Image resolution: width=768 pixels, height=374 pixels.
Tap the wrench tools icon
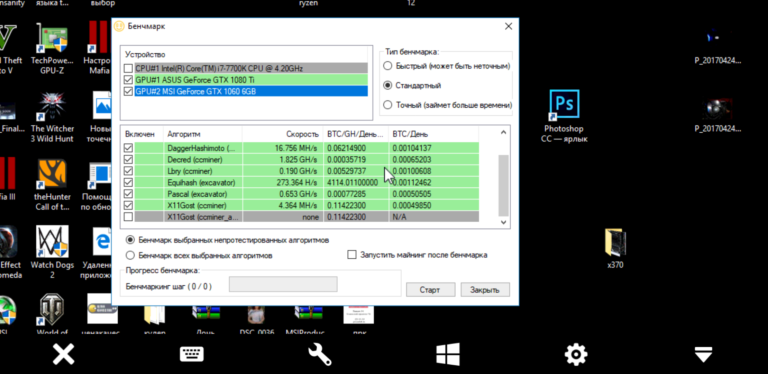(319, 354)
